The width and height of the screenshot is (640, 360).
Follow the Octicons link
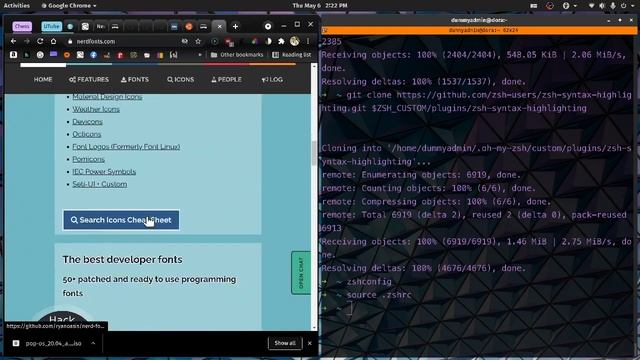[87, 134]
